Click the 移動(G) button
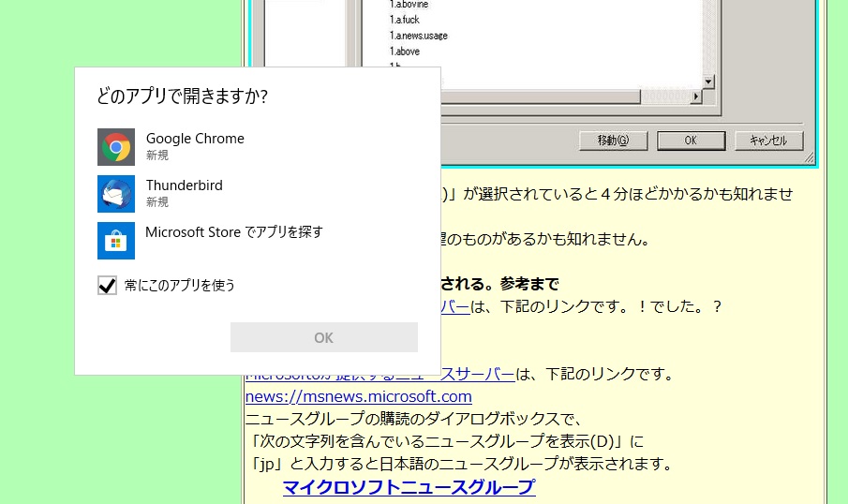The width and height of the screenshot is (848, 504). [613, 141]
